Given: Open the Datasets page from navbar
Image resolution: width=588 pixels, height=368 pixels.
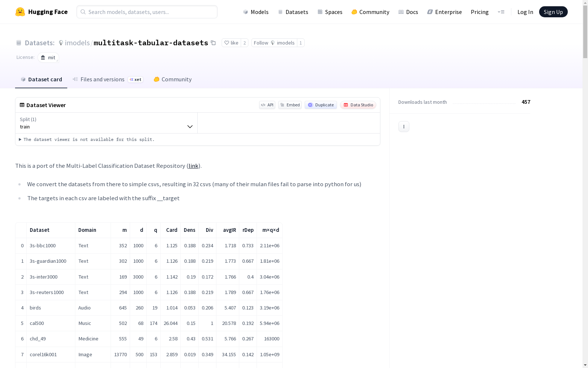Looking at the screenshot, I should tap(293, 12).
